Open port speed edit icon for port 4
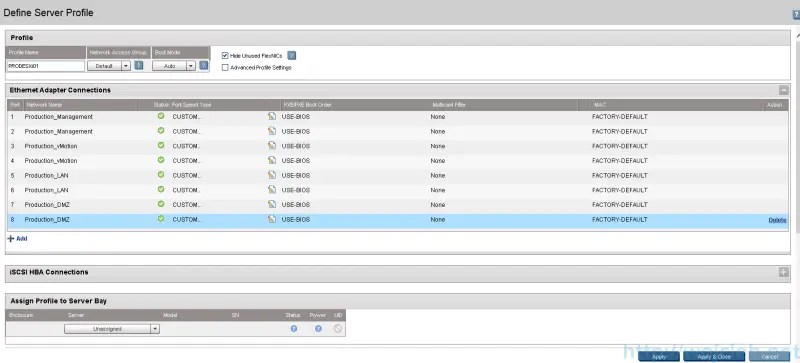 (272, 160)
